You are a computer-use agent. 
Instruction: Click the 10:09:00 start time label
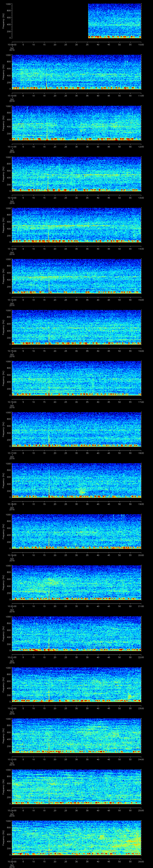pyautogui.click(x=12, y=44)
